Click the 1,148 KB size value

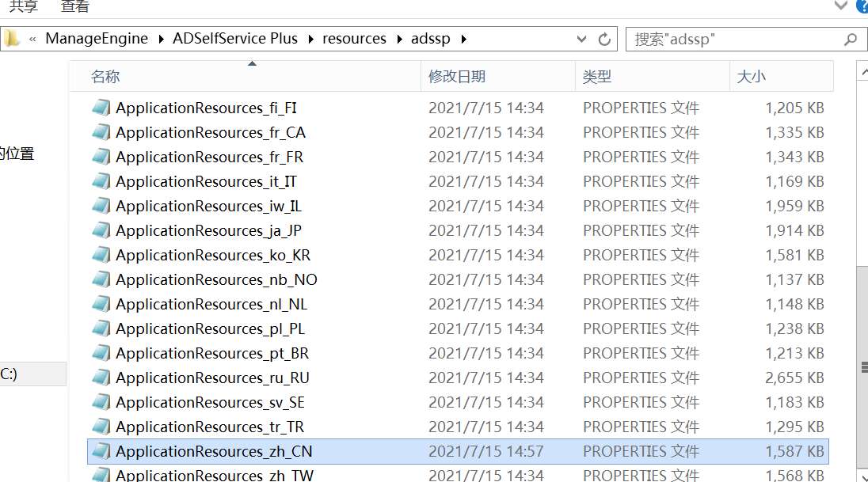tap(794, 304)
